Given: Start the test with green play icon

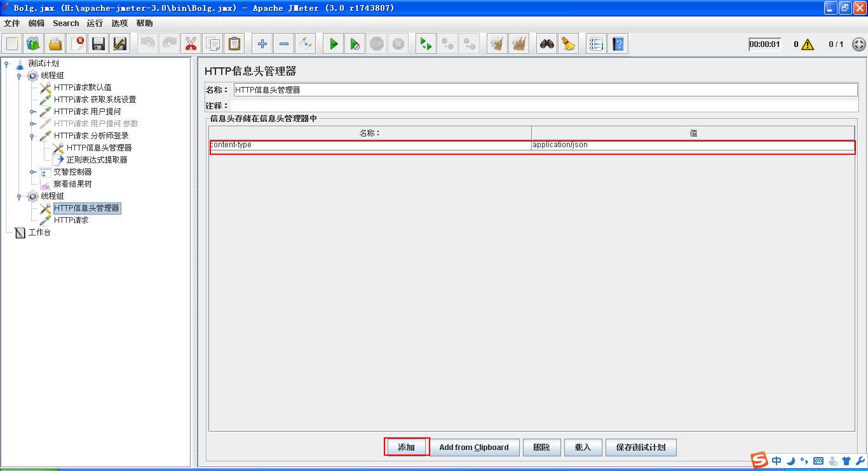Looking at the screenshot, I should coord(333,44).
